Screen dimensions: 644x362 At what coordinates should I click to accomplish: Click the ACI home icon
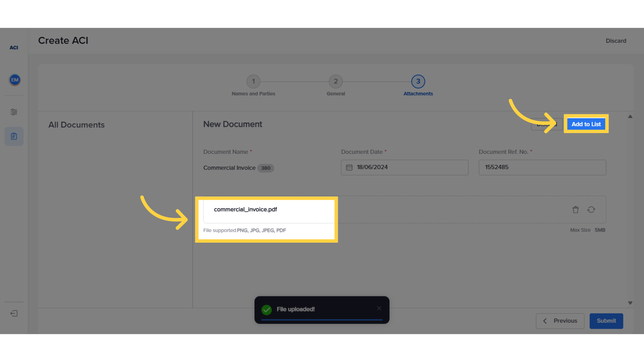click(14, 48)
